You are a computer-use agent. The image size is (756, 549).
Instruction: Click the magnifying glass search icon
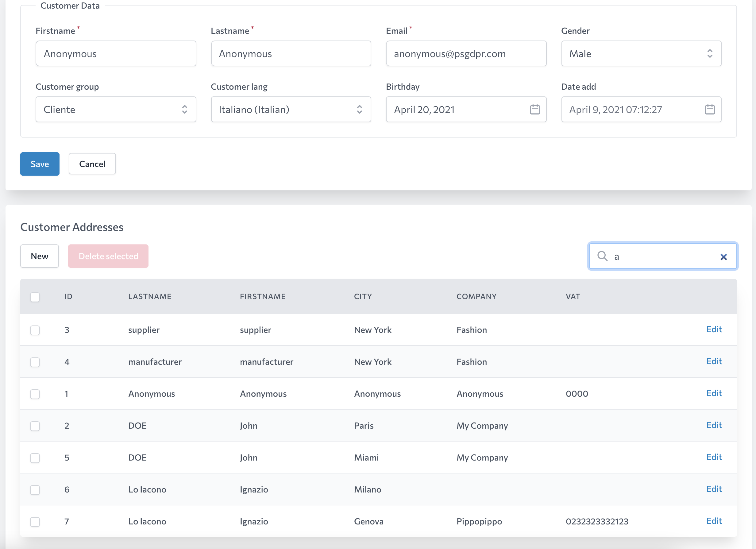(602, 256)
